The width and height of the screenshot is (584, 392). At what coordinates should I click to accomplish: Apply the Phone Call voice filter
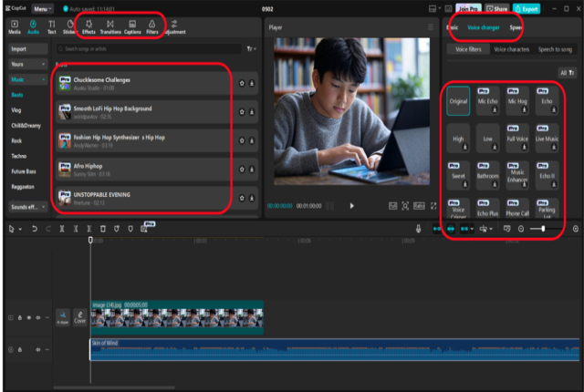(517, 209)
